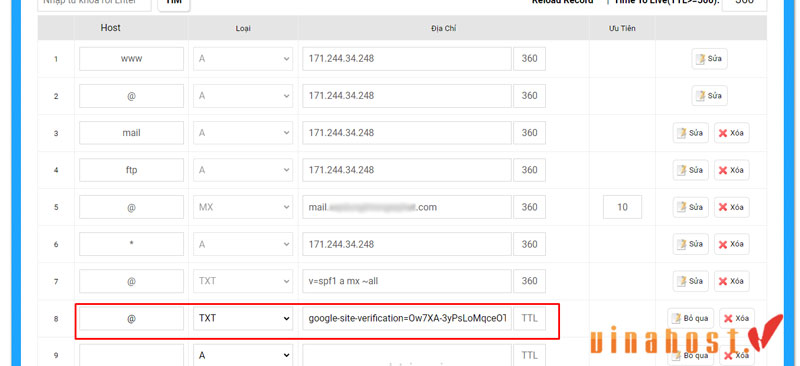Click the Loại column header

(x=243, y=29)
